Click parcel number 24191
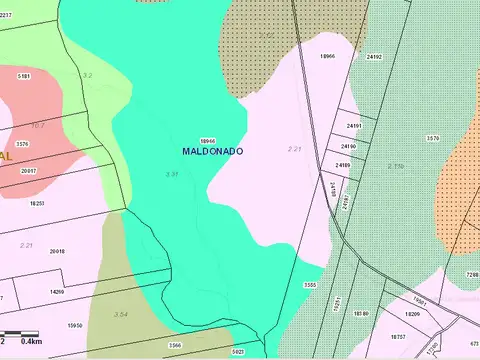Screen dimensions: 480x360 354,126
